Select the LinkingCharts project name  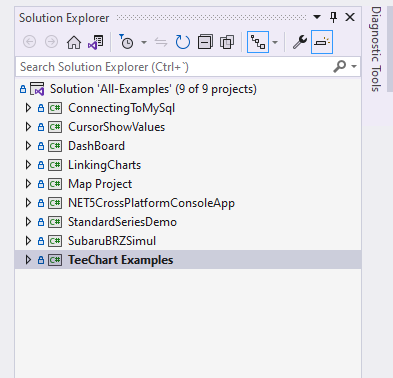click(x=104, y=165)
